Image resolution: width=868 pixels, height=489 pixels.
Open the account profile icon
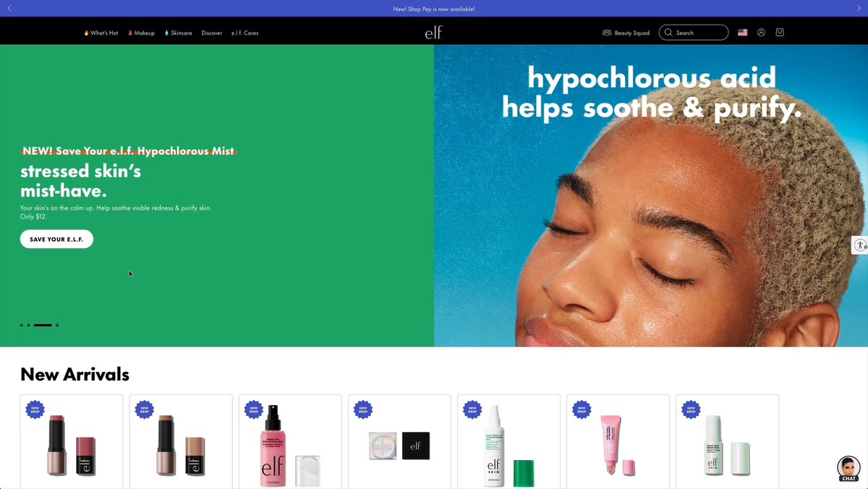click(x=761, y=33)
